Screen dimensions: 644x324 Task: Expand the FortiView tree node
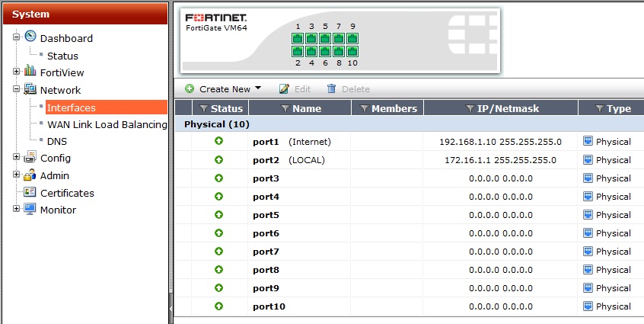point(17,72)
